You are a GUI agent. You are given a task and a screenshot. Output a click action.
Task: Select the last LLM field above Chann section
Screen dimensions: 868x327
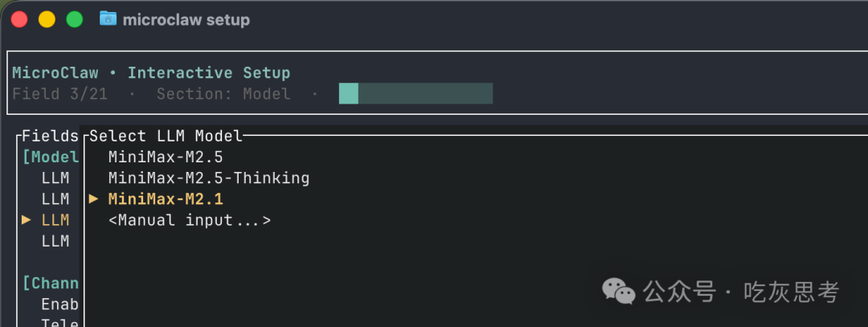55,240
